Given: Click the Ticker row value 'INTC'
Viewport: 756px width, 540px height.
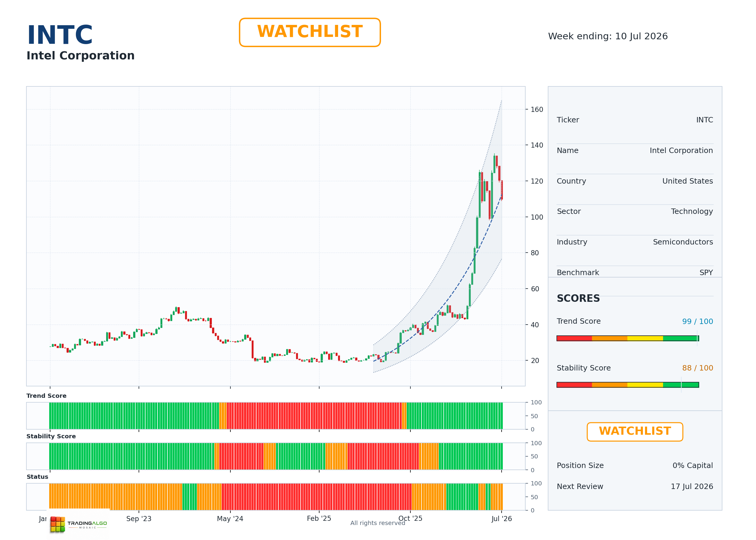Looking at the screenshot, I should click(704, 120).
